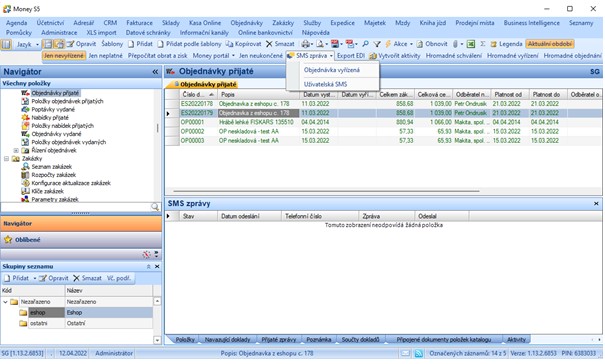This screenshot has height=364, width=605.
Task: Expand the Řízení objednávek tree node
Action: click(16, 151)
